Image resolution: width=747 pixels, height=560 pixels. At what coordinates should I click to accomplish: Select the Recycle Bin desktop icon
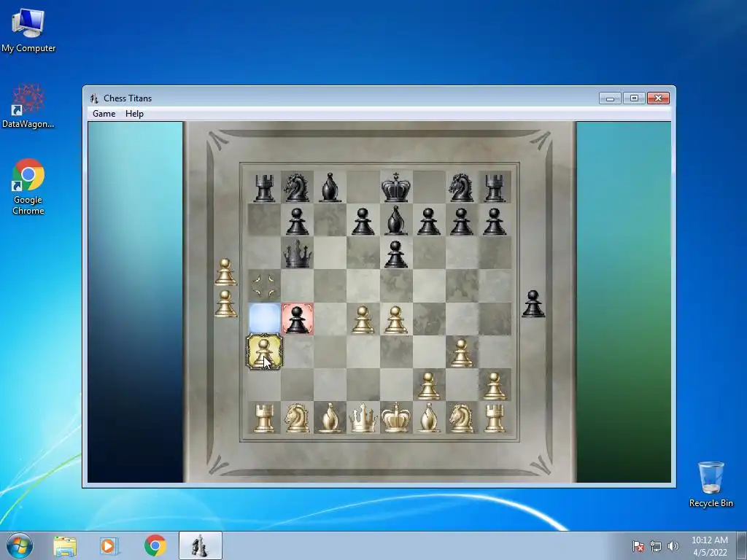pos(711,484)
